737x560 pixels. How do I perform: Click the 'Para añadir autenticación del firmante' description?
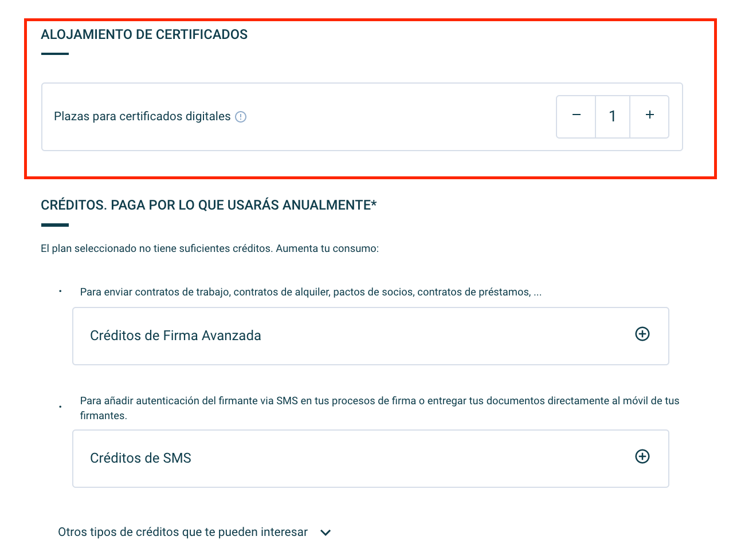(x=379, y=401)
